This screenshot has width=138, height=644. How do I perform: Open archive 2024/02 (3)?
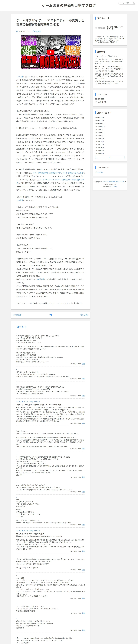point(100,138)
